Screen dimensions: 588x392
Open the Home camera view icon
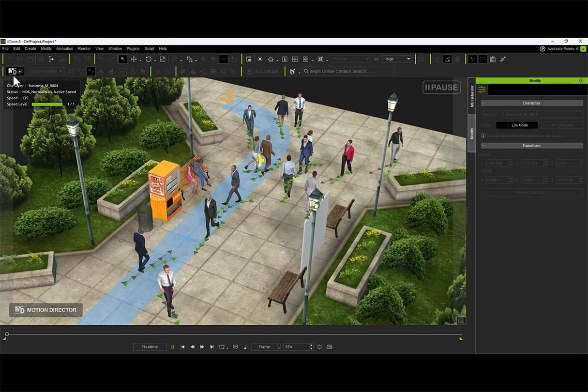[271, 59]
